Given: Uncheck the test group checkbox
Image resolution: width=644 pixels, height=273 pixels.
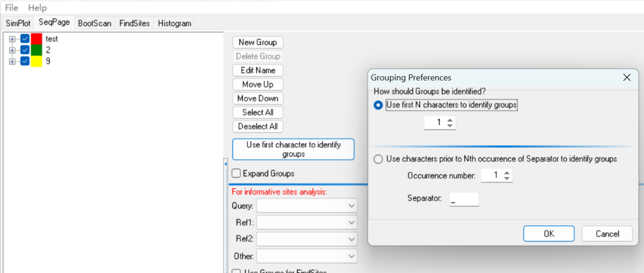Looking at the screenshot, I should pos(25,39).
